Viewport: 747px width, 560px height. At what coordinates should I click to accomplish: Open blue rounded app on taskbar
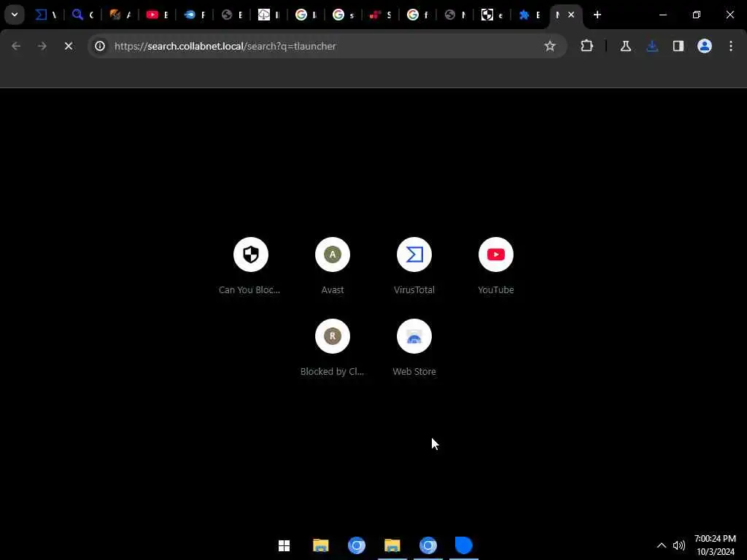(x=463, y=545)
